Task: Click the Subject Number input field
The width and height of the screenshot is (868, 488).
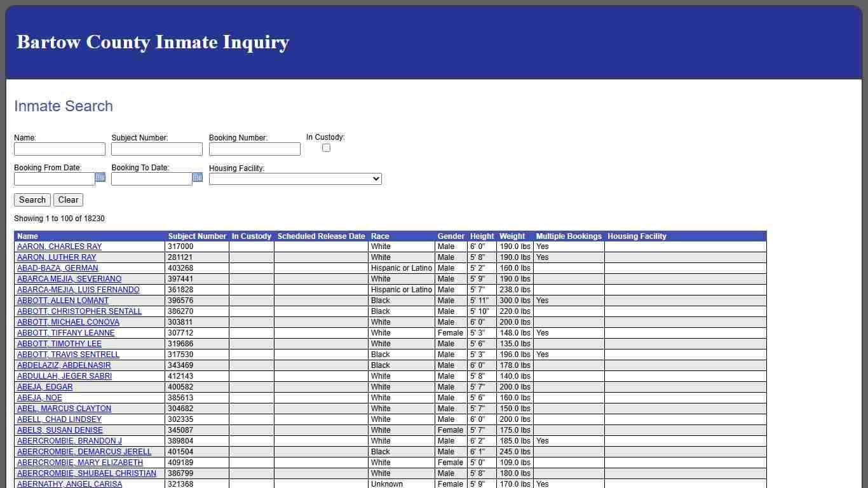Action: pyautogui.click(x=156, y=149)
